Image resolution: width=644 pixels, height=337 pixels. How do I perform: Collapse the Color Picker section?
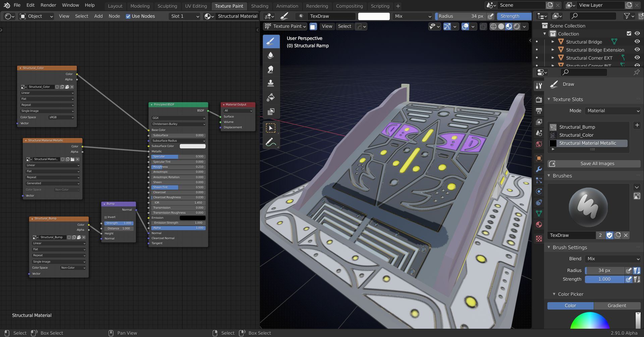554,294
